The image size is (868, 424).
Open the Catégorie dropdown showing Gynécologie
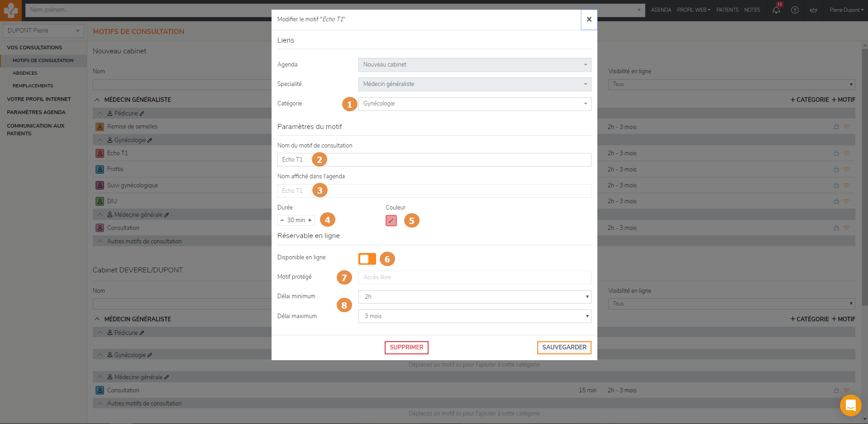pos(475,104)
